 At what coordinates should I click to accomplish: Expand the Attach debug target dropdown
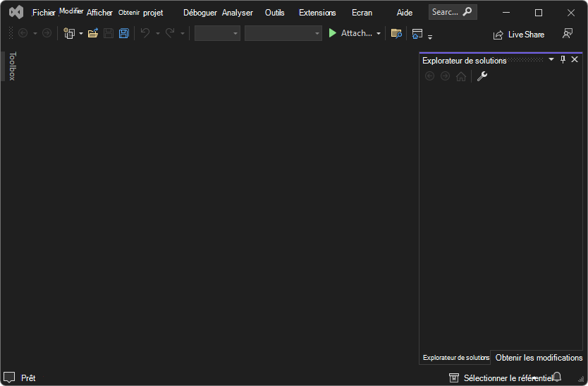pos(379,33)
